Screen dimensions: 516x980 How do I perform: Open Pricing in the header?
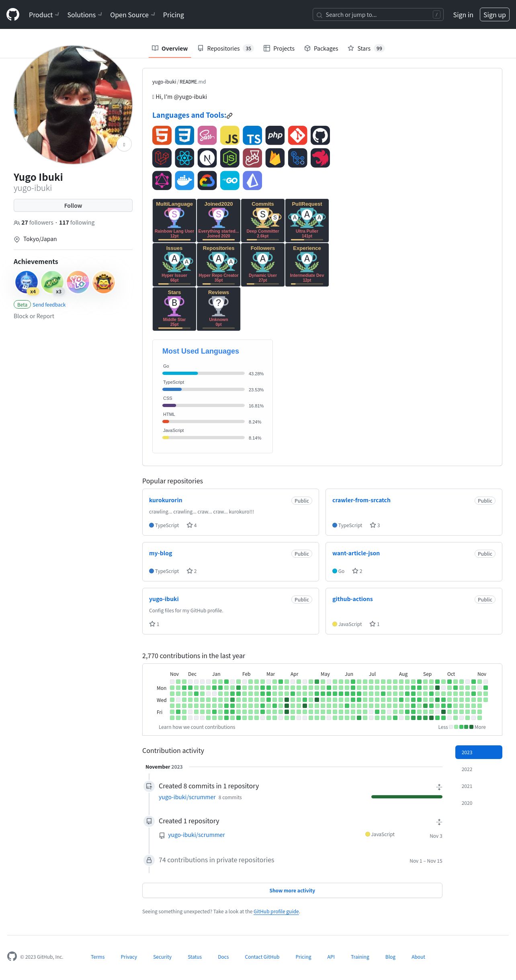click(x=174, y=15)
